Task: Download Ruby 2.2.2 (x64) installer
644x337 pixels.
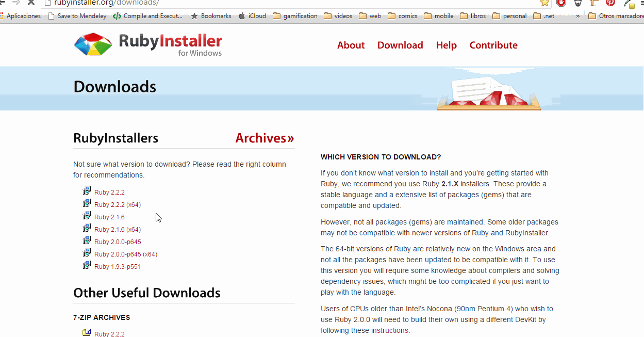Action: (118, 205)
